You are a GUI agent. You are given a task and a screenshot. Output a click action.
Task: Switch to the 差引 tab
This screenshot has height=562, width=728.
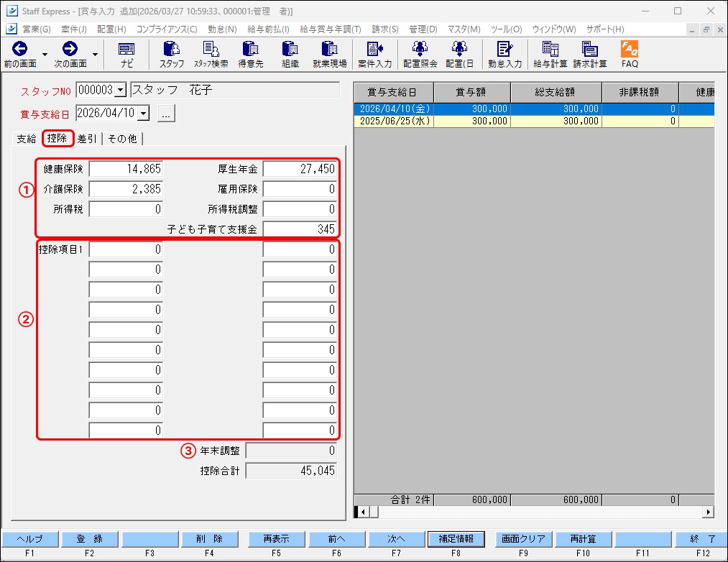point(87,139)
